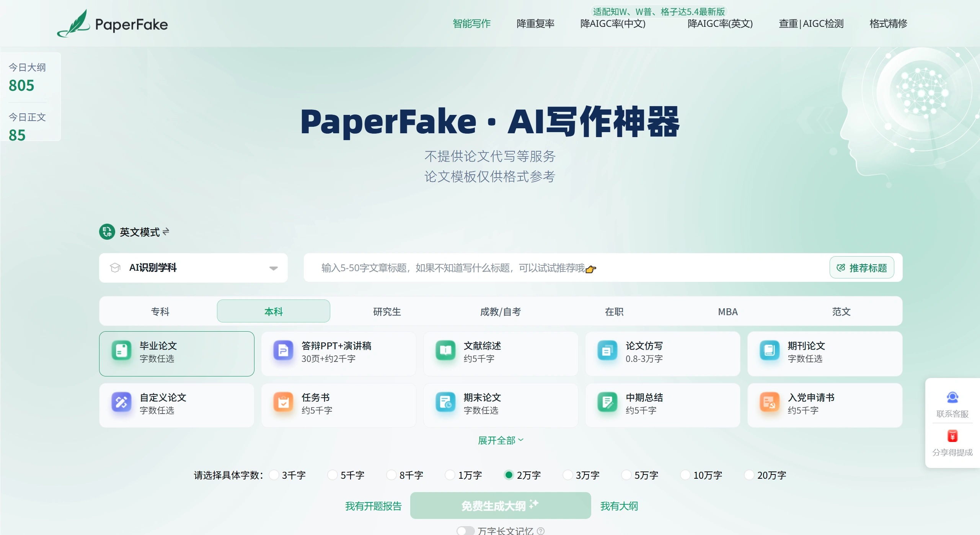Screen dimensions: 980x535
Task: Toggle the 万字长文记忆 switch
Action: 465,531
